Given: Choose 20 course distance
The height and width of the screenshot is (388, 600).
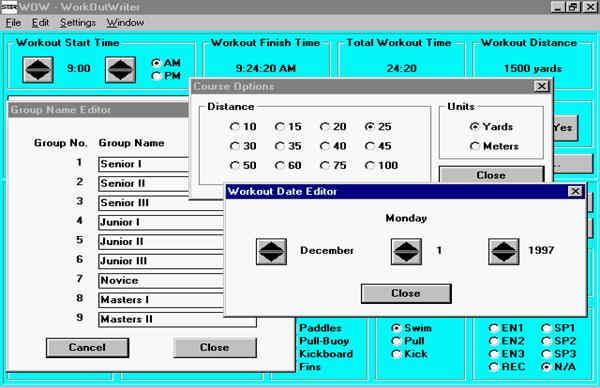Looking at the screenshot, I should coord(333,127).
